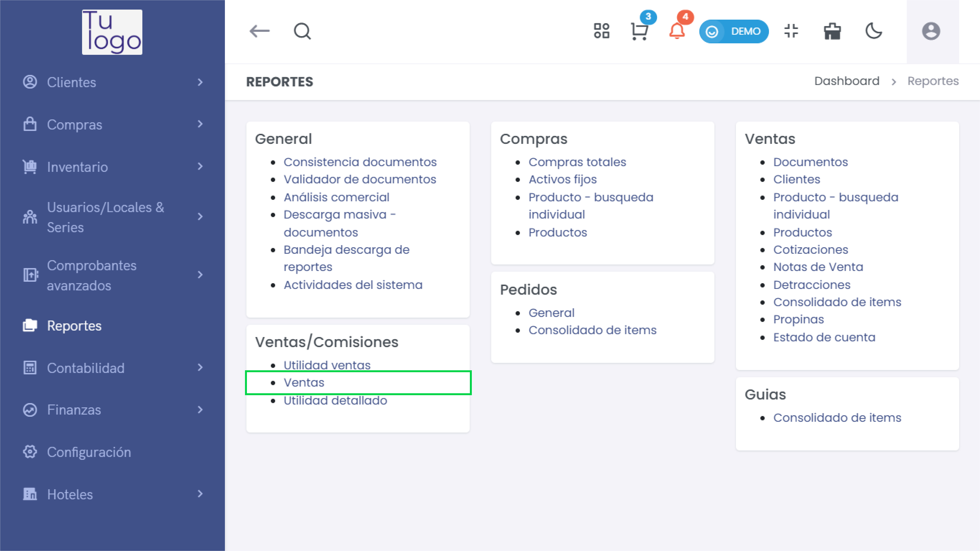Expand the Inventario sidebar menu
Screen dimensions: 980x551
click(x=112, y=167)
